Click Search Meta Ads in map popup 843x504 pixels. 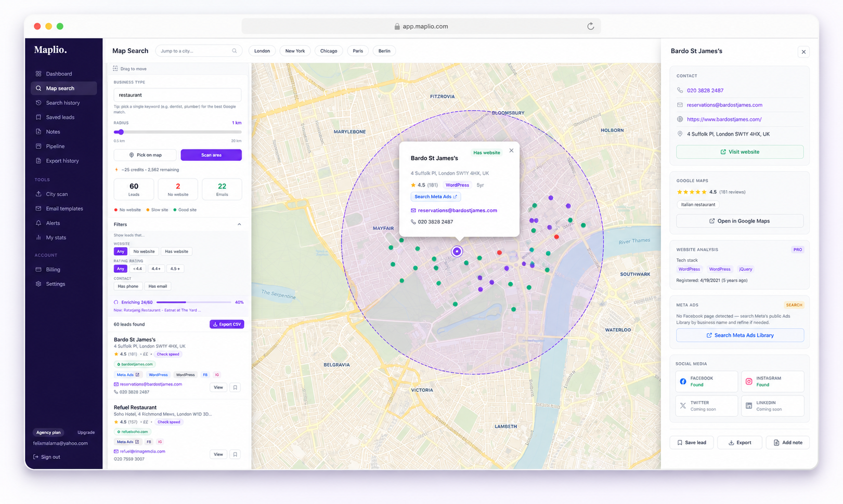436,197
